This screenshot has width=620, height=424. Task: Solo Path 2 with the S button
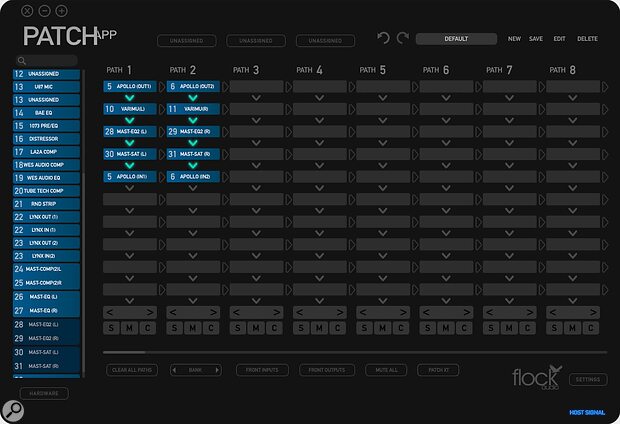pos(174,328)
